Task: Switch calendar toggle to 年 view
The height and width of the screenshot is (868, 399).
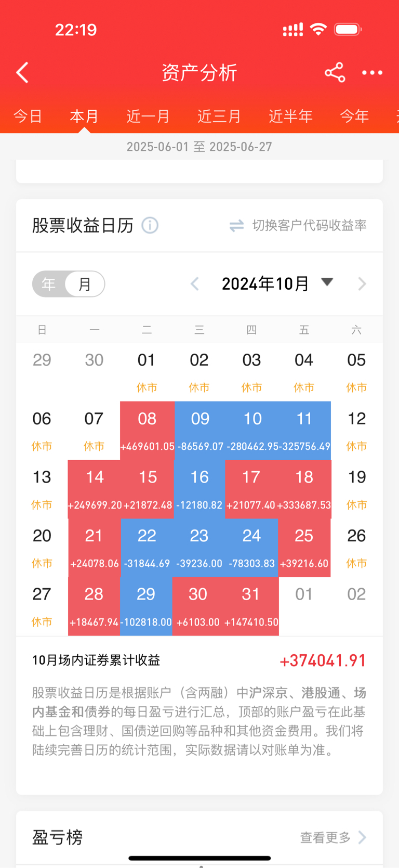Action: (x=49, y=284)
